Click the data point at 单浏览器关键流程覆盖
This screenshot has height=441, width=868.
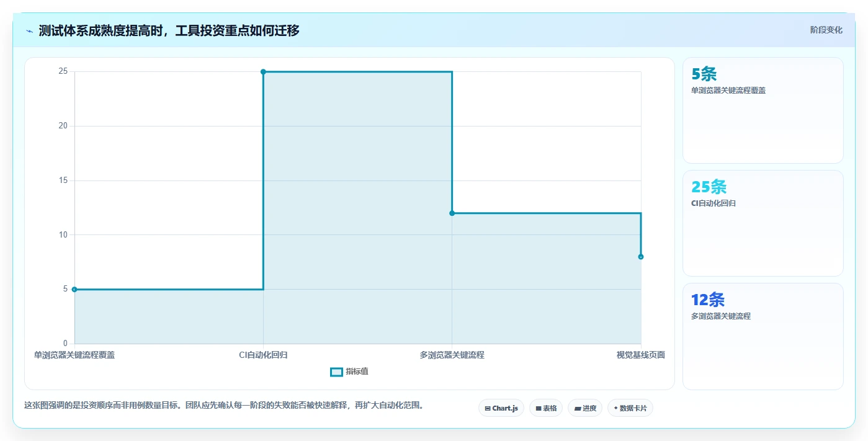coord(74,289)
